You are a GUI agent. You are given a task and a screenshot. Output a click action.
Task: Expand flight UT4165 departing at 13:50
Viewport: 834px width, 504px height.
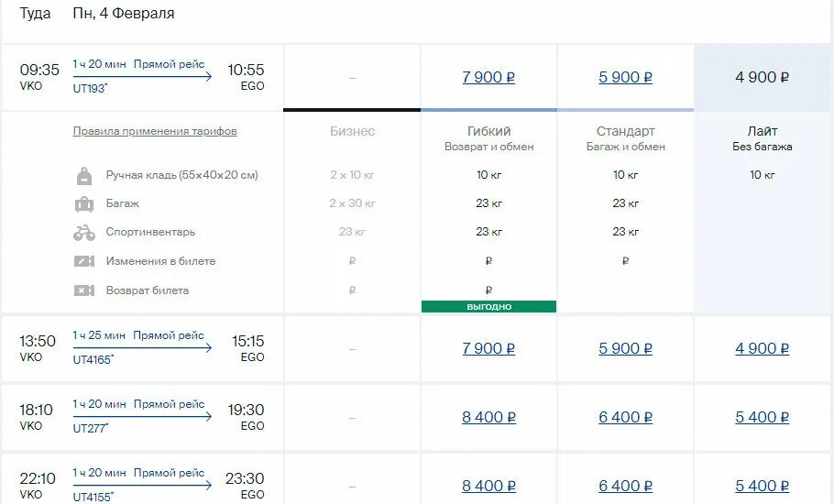142,349
